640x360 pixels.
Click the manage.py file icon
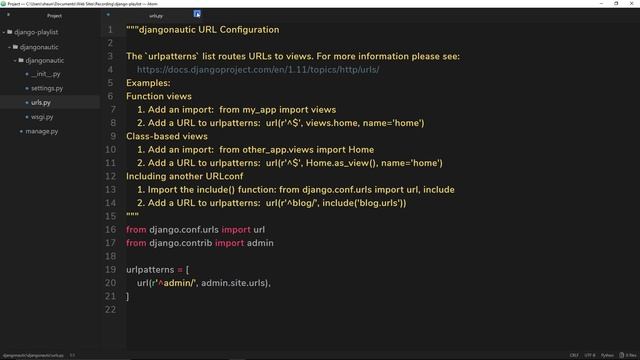click(21, 131)
